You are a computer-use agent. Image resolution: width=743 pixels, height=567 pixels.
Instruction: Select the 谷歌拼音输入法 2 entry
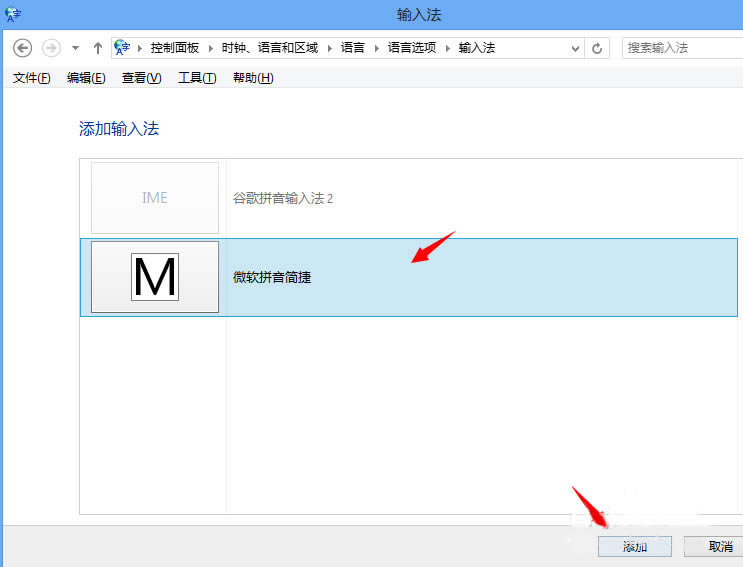pos(408,198)
